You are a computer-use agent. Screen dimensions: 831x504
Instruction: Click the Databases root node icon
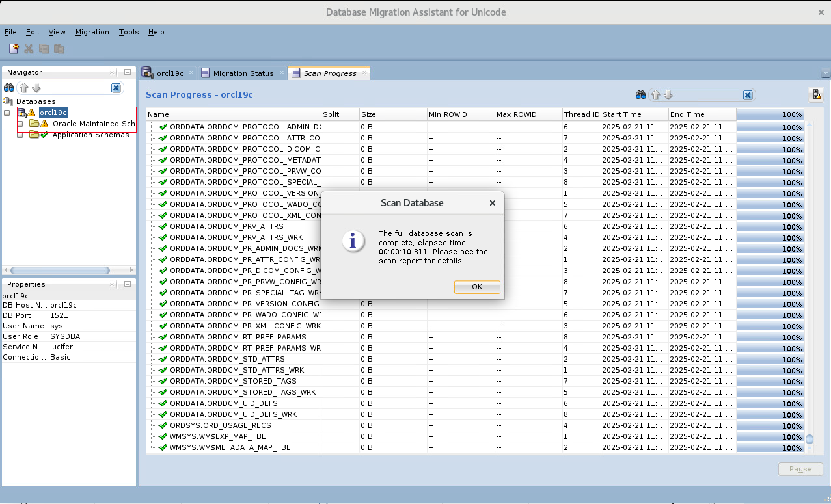(8, 101)
